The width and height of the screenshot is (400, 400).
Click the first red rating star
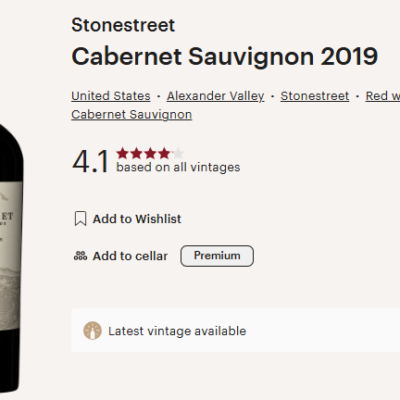tap(122, 153)
